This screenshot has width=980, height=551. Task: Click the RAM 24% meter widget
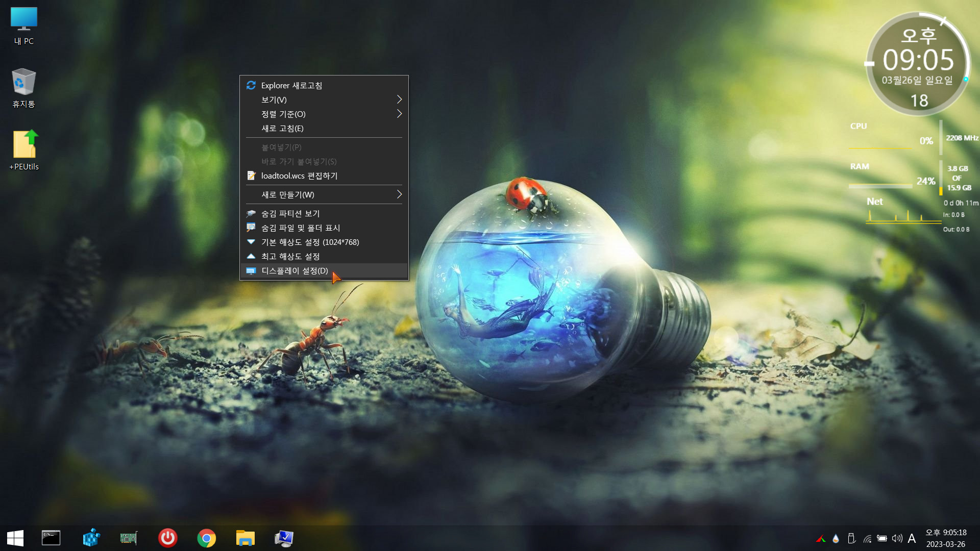tap(892, 176)
